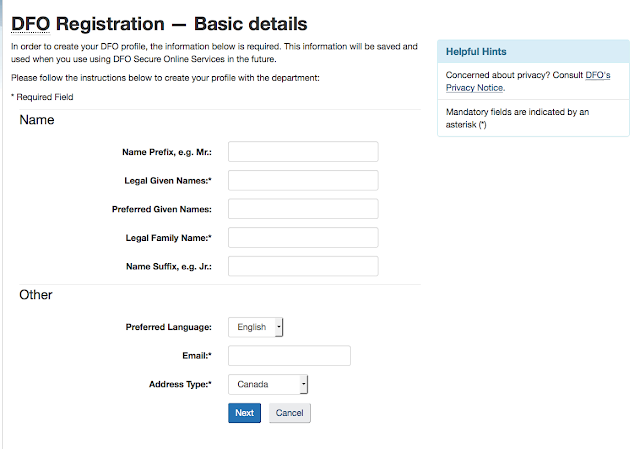640x449 pixels.
Task: Click the Cancel button
Action: 289,413
